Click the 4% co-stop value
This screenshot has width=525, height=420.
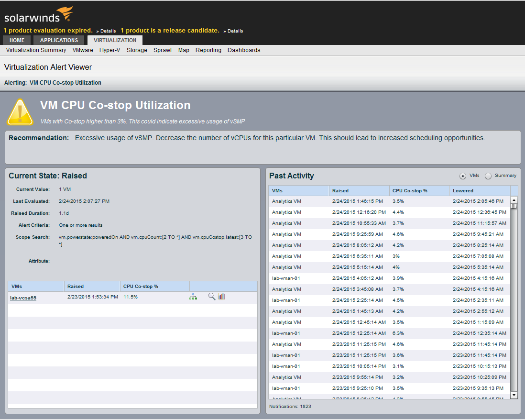[x=396, y=267]
